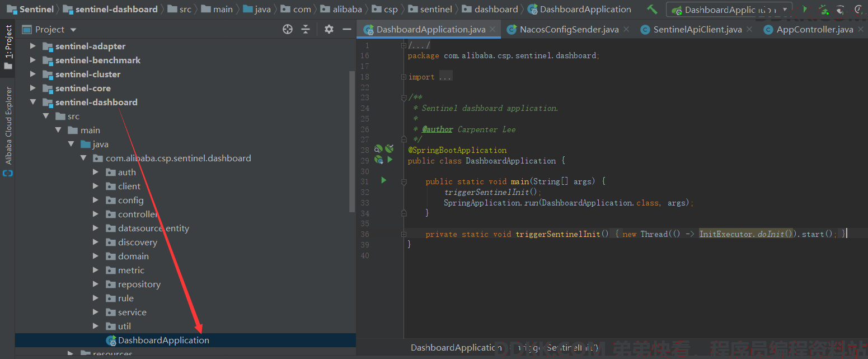Click the Collapse All icon in Project panel
Image resolution: width=868 pixels, height=359 pixels.
coord(306,29)
